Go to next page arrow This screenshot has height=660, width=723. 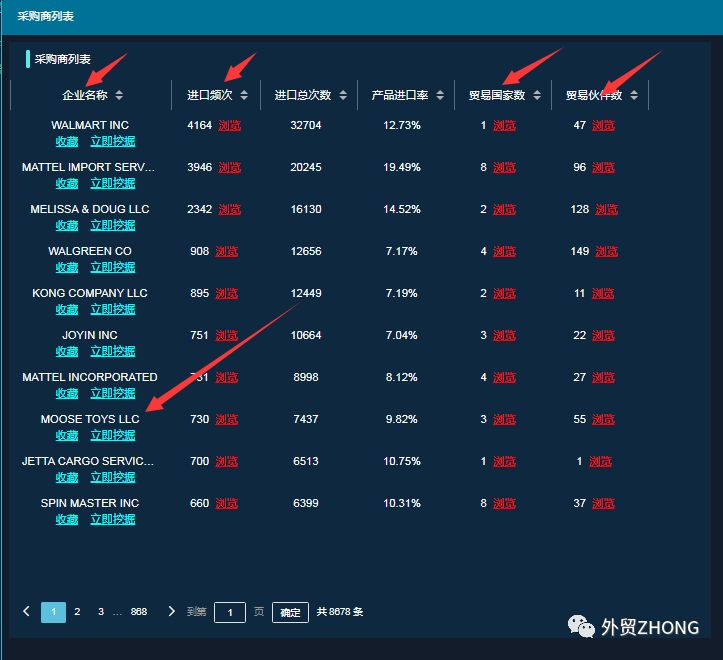coord(172,612)
